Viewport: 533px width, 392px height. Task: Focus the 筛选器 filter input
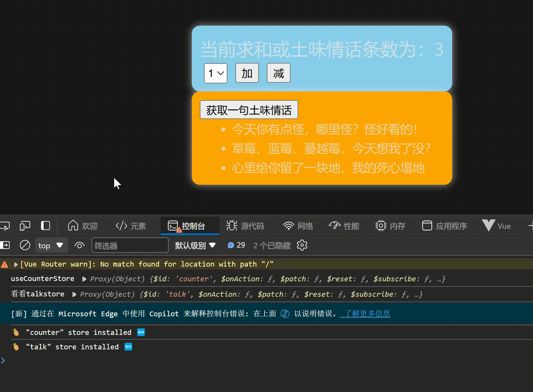click(130, 245)
